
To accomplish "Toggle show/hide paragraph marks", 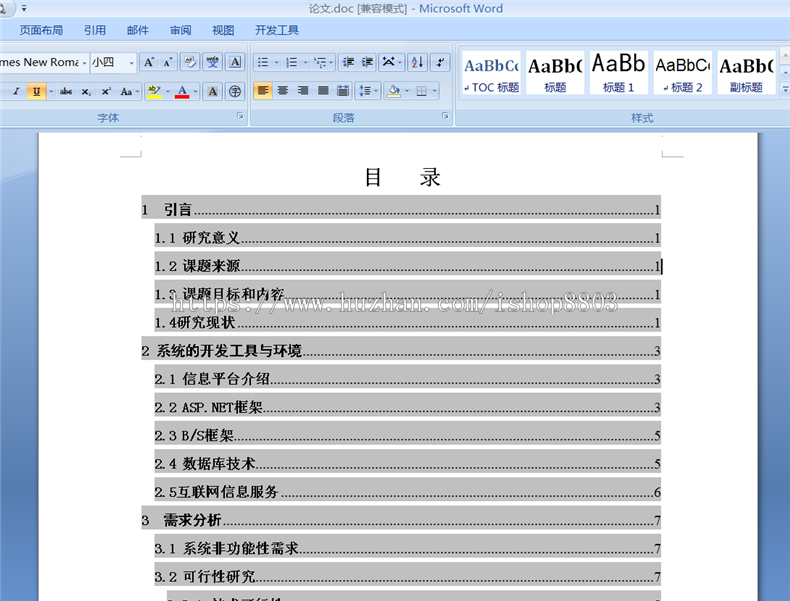I will pyautogui.click(x=440, y=62).
